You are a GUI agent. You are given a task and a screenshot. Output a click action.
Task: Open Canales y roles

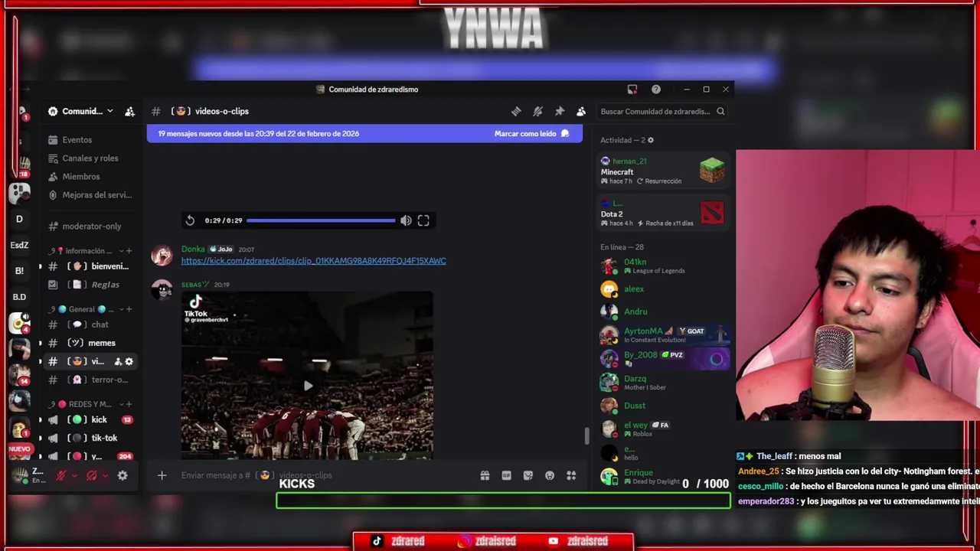90,158
